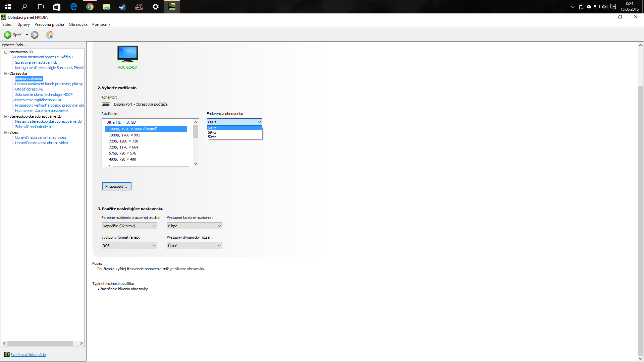Show hidden system tray icons
The image size is (644, 362).
(x=573, y=7)
